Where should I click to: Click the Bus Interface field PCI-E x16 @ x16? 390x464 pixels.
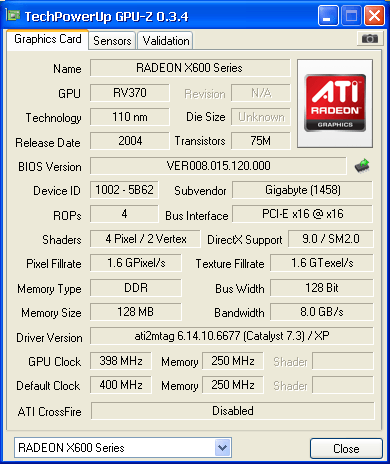coord(303,214)
